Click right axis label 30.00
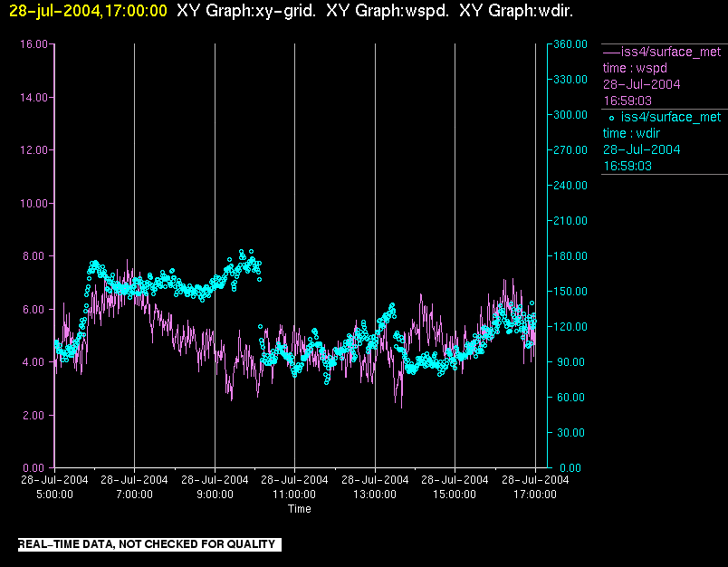The height and width of the screenshot is (567, 728). point(570,432)
